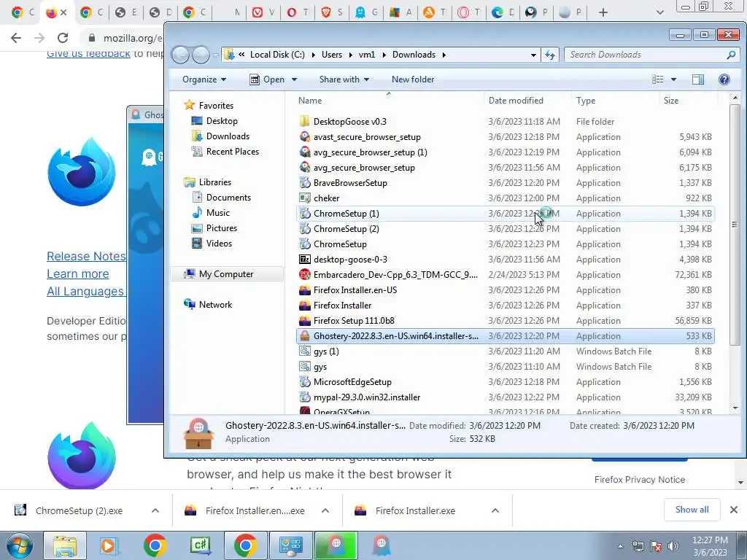
Task: Close the Chrome downloads bar
Action: 734,510
